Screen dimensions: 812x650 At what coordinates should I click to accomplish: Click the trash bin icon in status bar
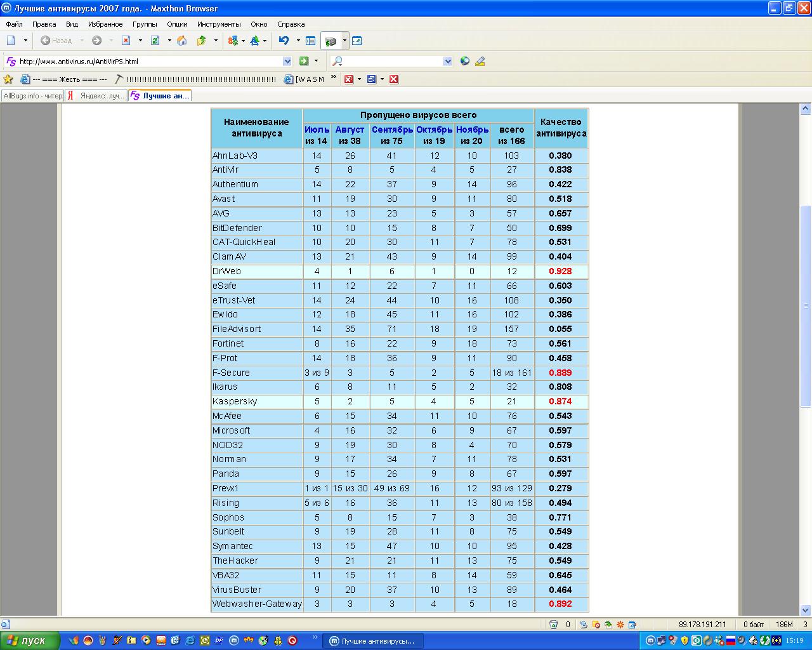pyautogui.click(x=553, y=625)
